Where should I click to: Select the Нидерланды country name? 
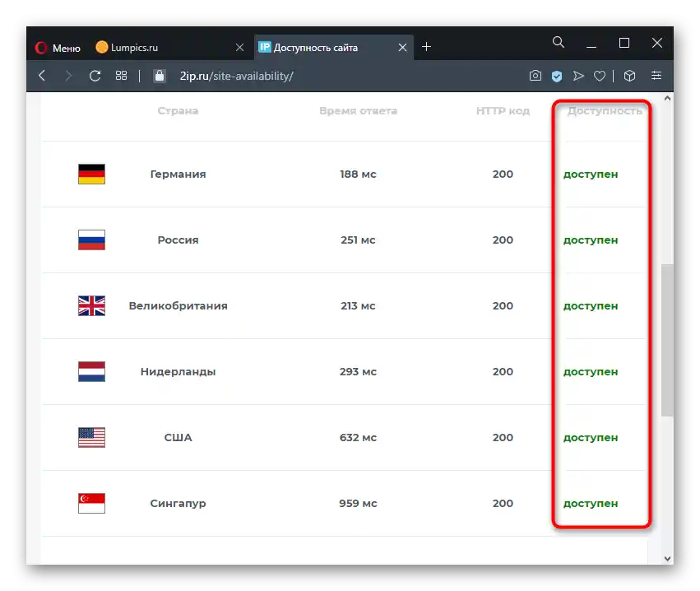coord(178,372)
